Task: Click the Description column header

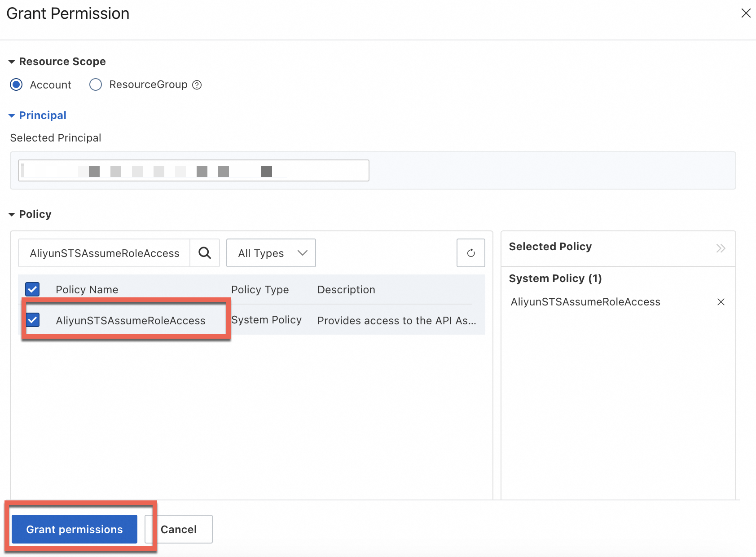Action: point(346,290)
